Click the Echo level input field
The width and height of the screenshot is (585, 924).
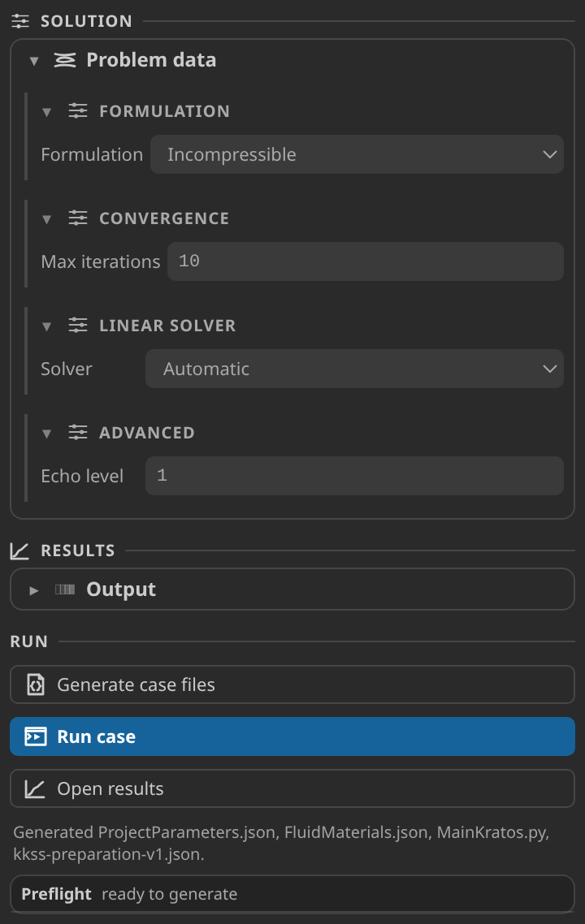click(354, 476)
